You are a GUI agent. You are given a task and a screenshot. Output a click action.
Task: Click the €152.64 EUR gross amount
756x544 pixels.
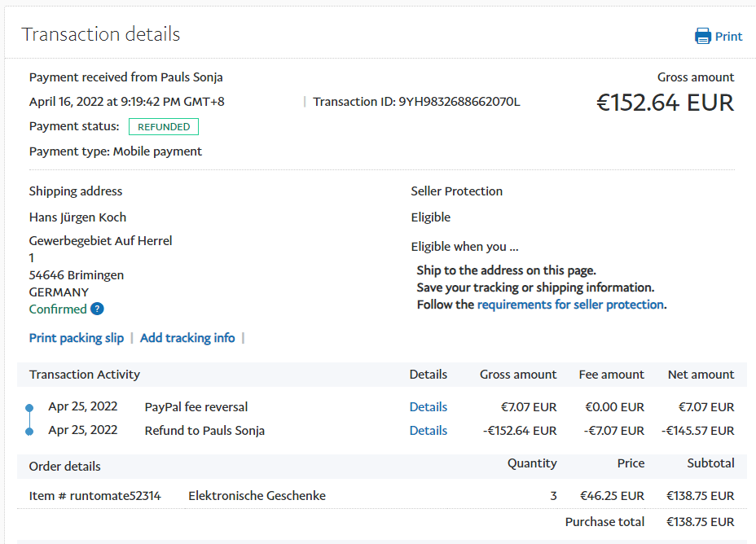coord(665,103)
